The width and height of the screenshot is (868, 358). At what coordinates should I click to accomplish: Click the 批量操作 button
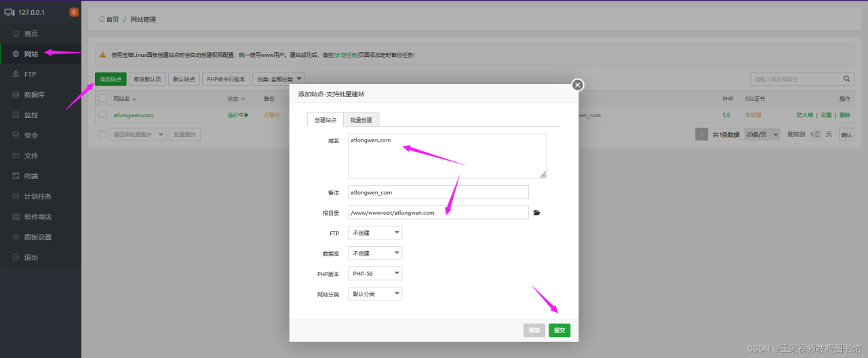[184, 134]
